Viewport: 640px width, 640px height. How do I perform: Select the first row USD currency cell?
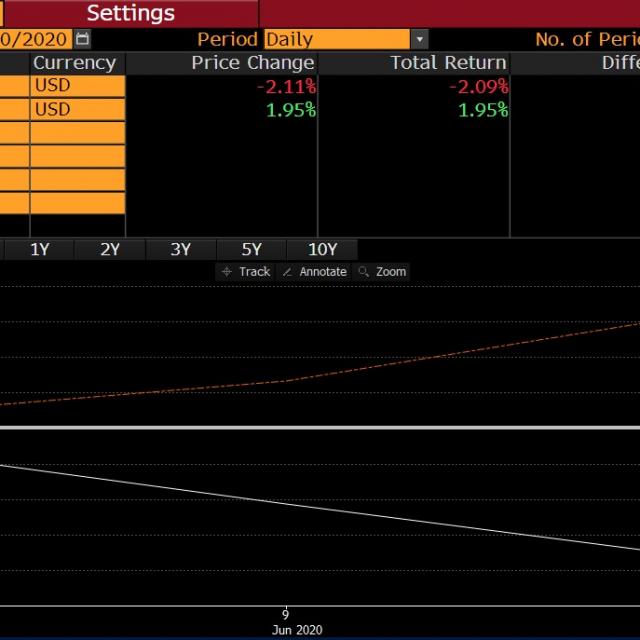(x=77, y=86)
